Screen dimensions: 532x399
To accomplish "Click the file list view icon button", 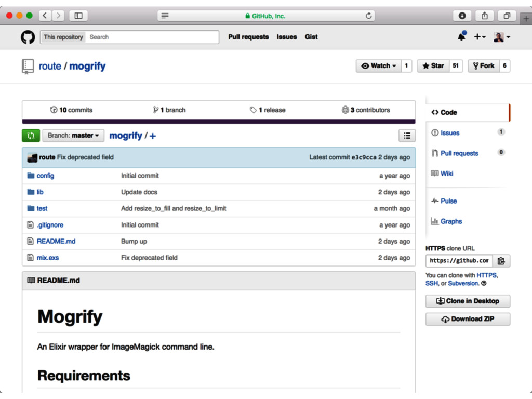I will pos(407,136).
